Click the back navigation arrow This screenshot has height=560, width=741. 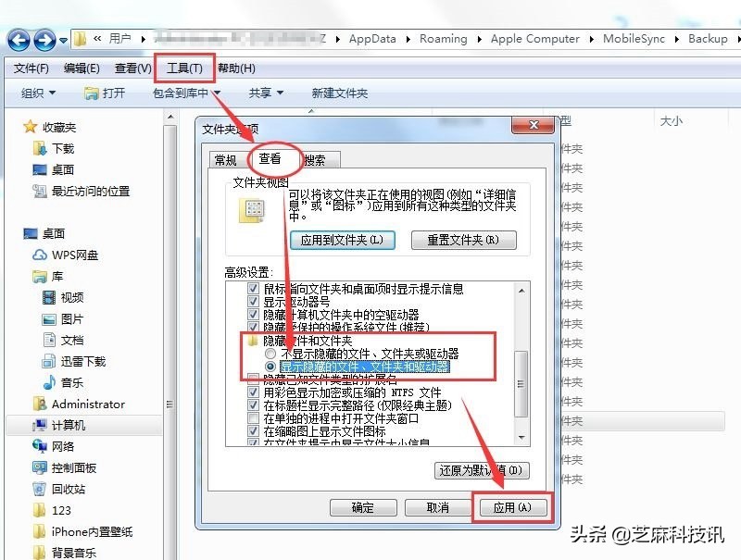pyautogui.click(x=18, y=39)
